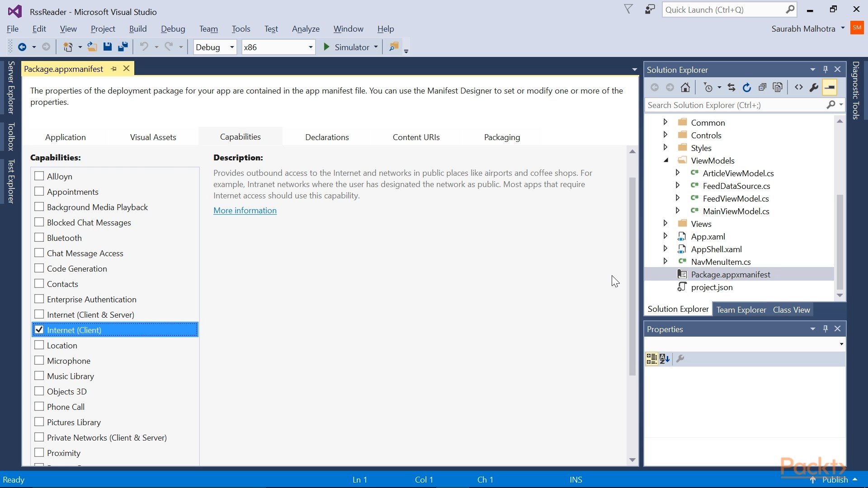868x488 pixels.
Task: Click the Collapse All icon in Solution Explorer
Action: tap(762, 88)
